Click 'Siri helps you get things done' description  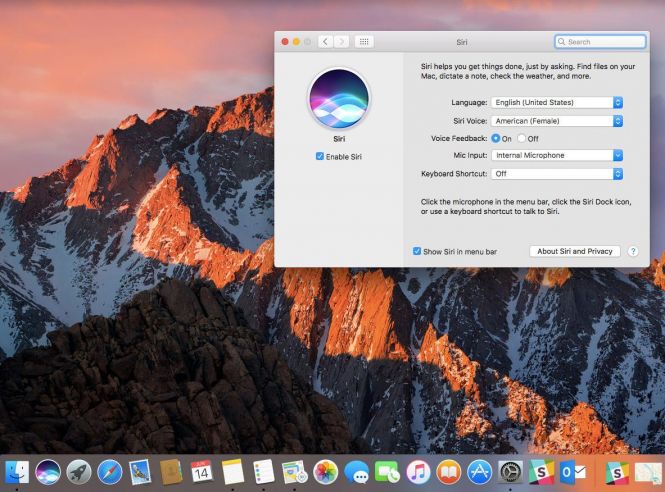coord(528,71)
